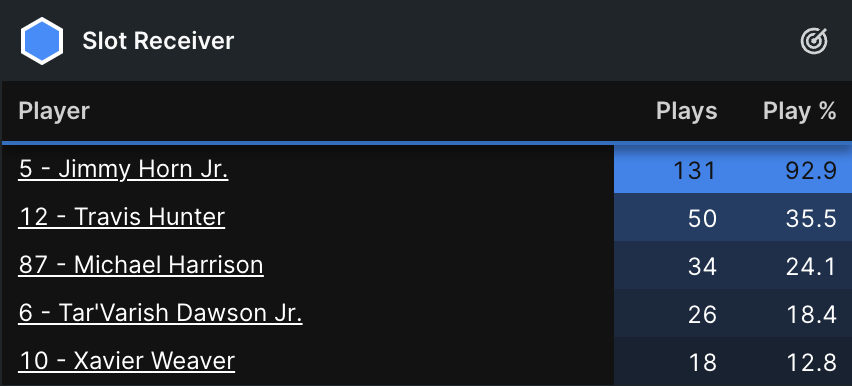Click the Slot Receiver panel title
Viewport: 852px width, 386px height.
pyautogui.click(x=158, y=41)
